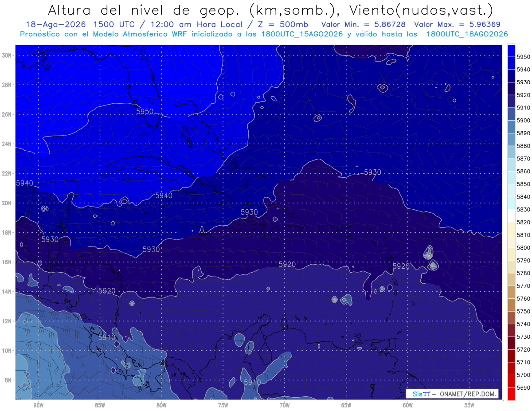Image resolution: width=532 pixels, height=411 pixels.
Task: Click the bright blue swatch above 5950
Action: point(511,51)
